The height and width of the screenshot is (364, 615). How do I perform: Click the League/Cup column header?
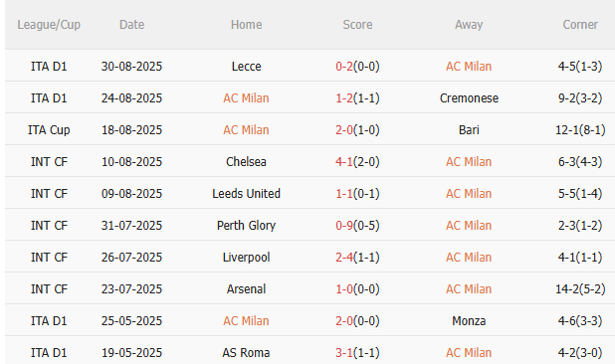49,25
